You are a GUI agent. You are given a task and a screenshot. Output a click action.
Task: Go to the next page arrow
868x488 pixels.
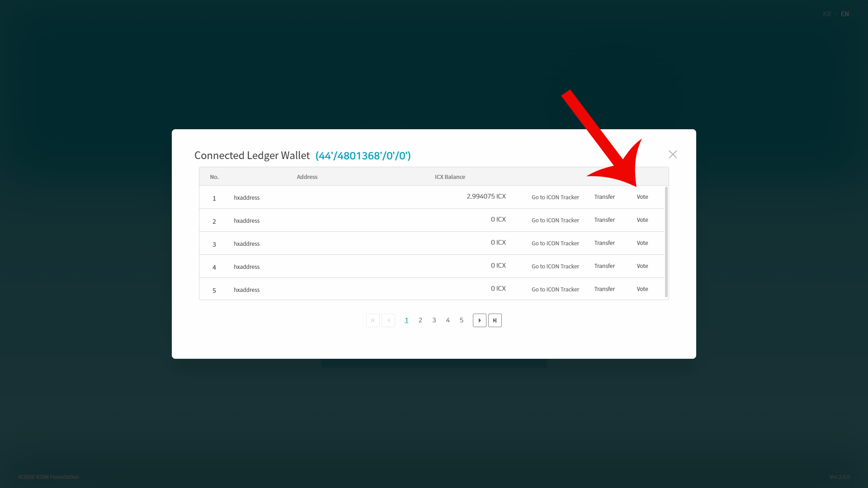[x=479, y=320]
